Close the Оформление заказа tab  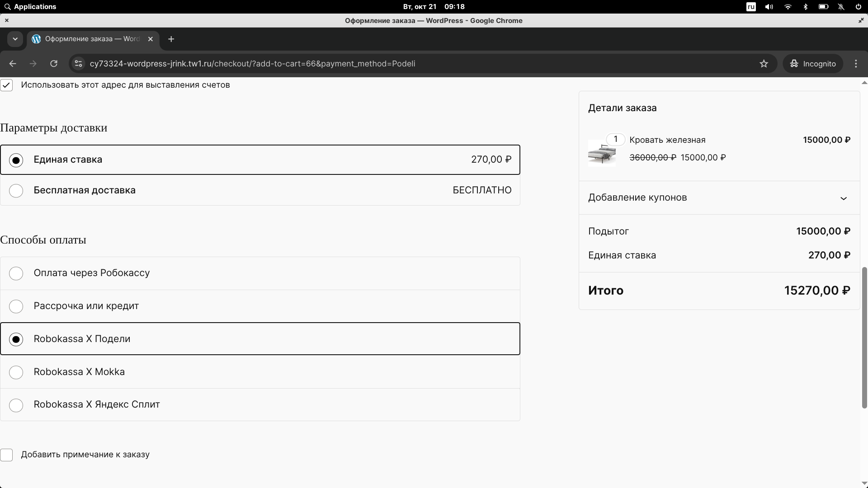point(151,39)
